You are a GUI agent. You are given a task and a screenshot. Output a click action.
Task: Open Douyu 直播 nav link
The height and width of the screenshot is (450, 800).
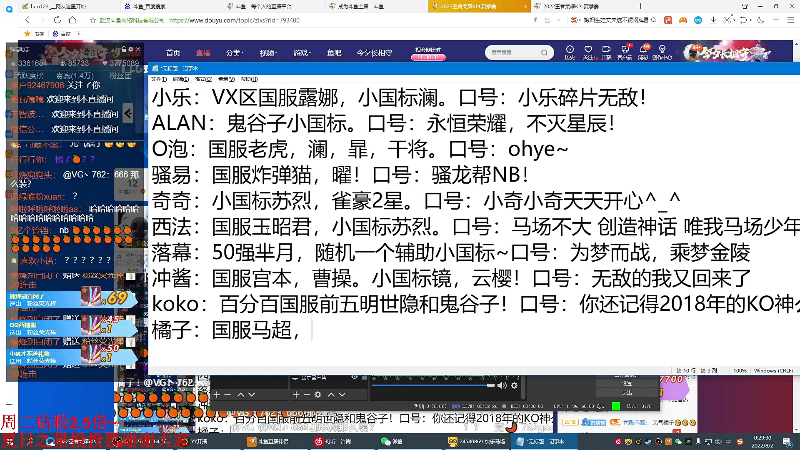tap(203, 53)
